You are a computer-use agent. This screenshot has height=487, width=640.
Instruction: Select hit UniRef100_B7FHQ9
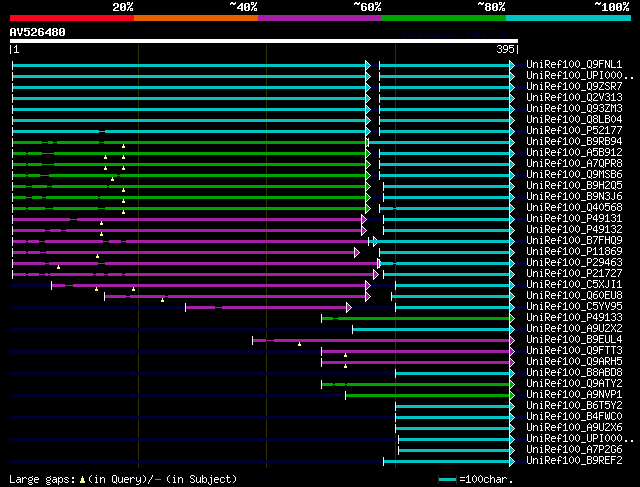pos(574,241)
